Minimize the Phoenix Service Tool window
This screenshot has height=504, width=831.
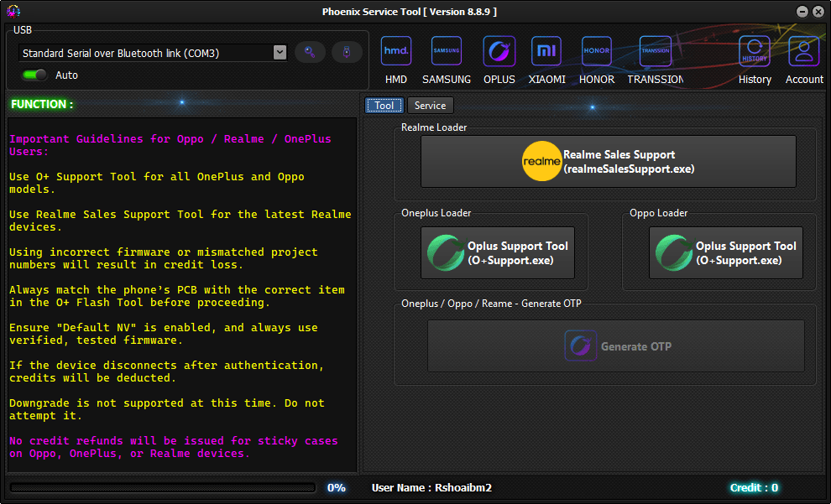pyautogui.click(x=802, y=12)
